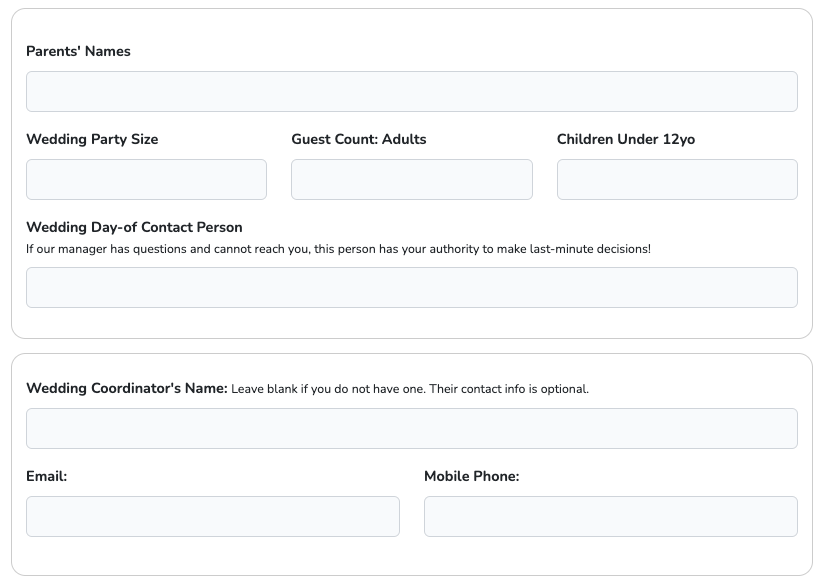Click the Wedding Coordinator's Name input
Viewport: 827px width, 582px height.
[x=411, y=428]
